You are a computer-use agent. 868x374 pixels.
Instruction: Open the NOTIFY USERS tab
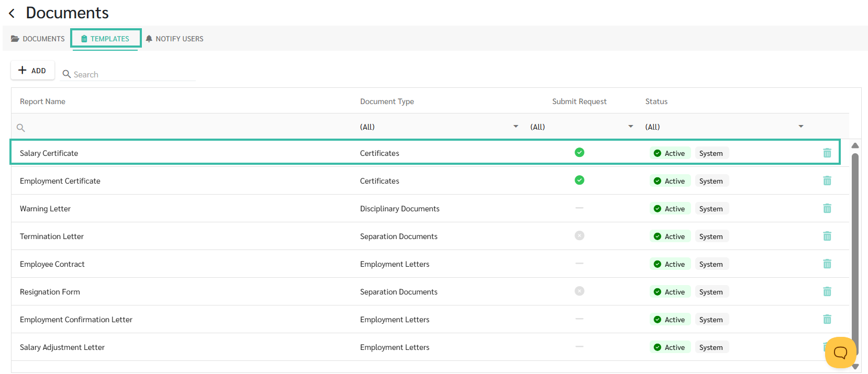(x=174, y=39)
